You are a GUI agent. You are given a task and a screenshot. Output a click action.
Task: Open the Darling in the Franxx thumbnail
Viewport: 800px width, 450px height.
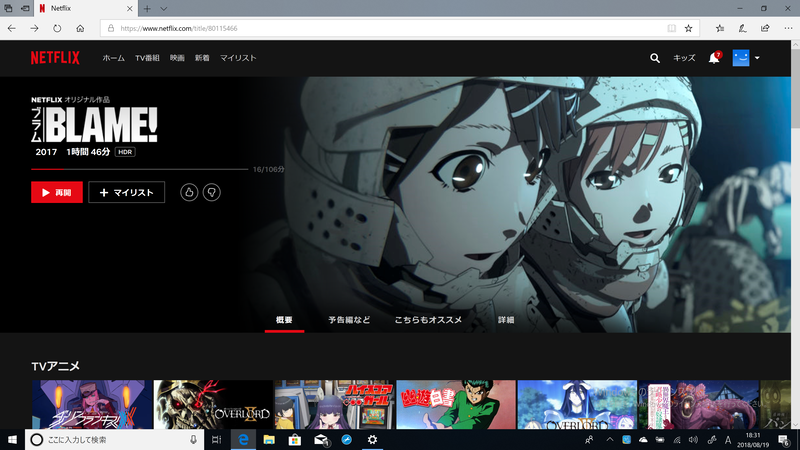pos(92,404)
